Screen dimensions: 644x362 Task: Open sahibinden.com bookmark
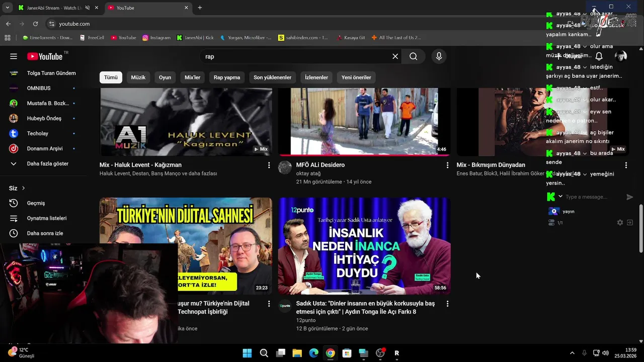point(303,38)
